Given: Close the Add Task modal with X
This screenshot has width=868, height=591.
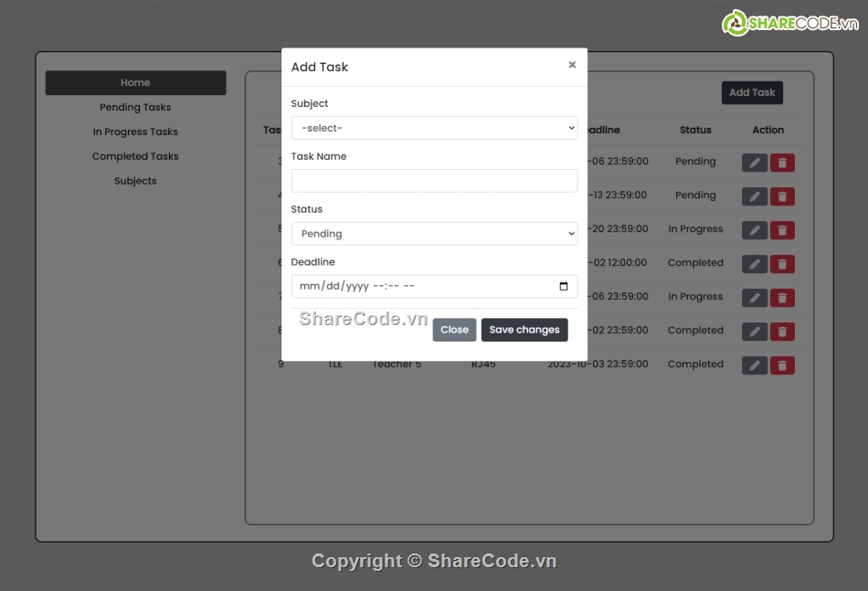Looking at the screenshot, I should 572,65.
